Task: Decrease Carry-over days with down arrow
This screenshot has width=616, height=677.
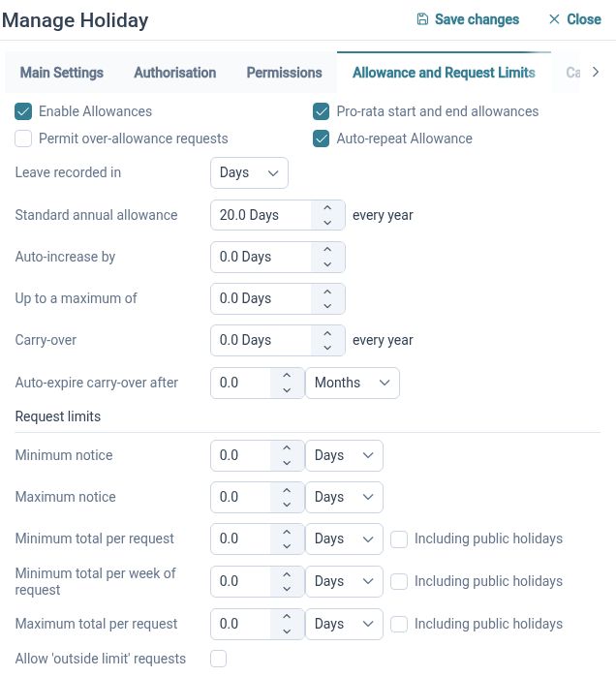Action: click(327, 348)
